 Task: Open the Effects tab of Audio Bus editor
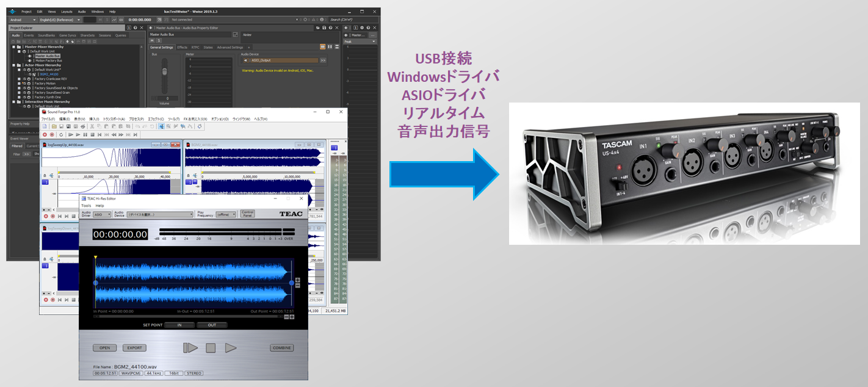click(x=182, y=47)
